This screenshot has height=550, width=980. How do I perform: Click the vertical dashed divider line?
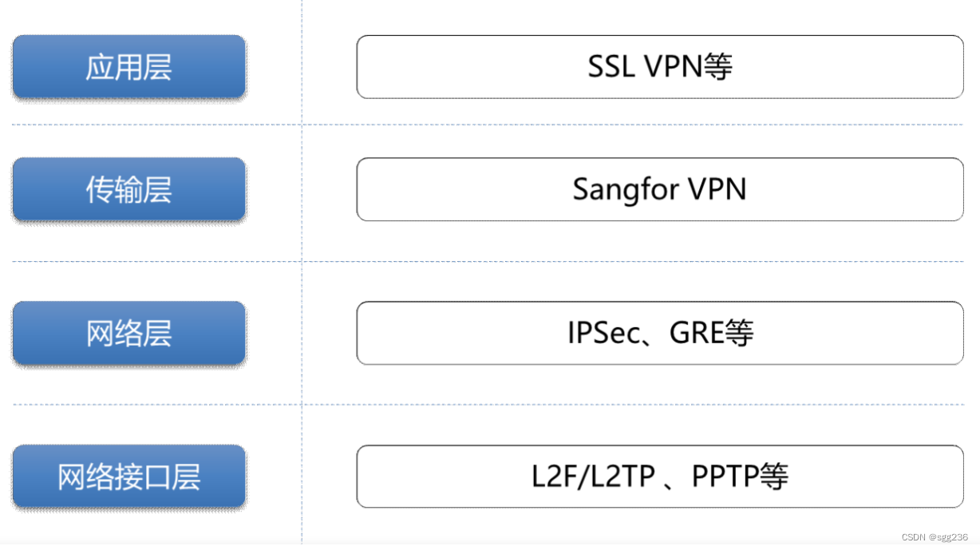[x=302, y=271]
